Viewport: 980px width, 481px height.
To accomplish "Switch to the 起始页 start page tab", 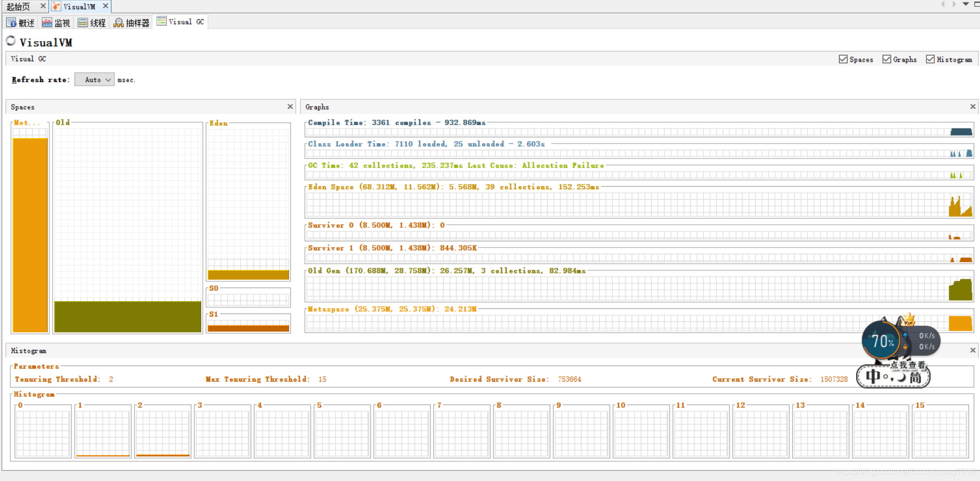I will click(x=18, y=6).
